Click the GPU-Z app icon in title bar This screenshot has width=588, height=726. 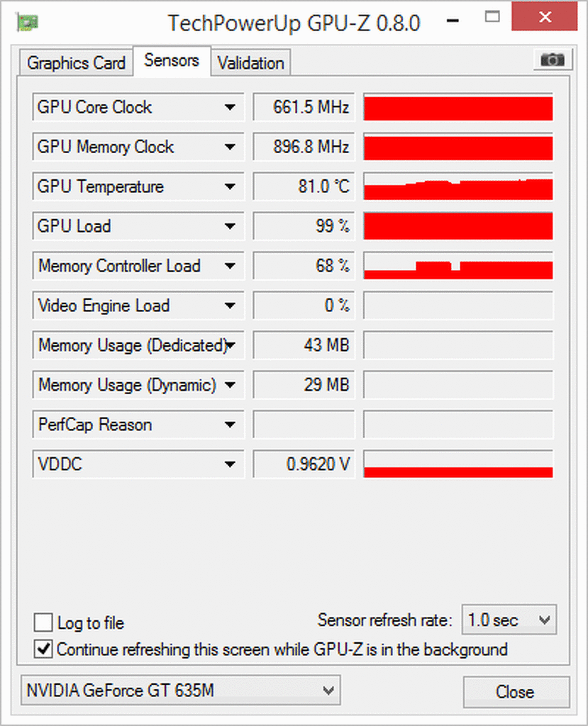[27, 22]
